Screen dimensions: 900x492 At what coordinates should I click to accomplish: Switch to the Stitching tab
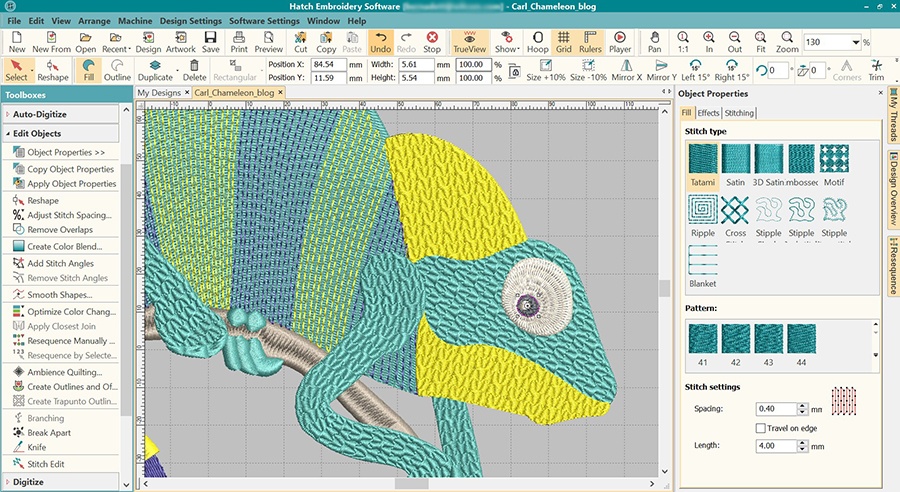[739, 113]
